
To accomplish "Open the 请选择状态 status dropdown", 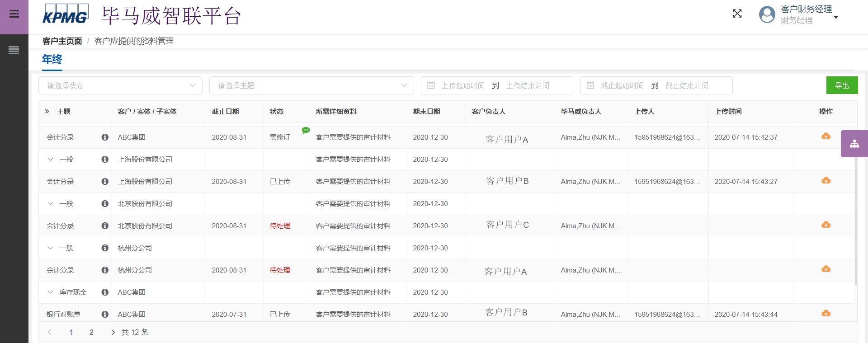I will pos(120,85).
